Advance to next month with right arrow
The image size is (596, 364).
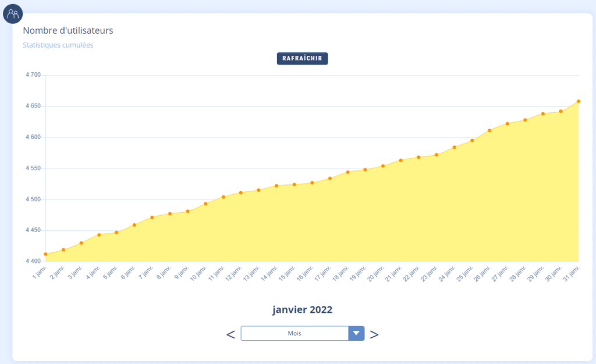pos(374,334)
